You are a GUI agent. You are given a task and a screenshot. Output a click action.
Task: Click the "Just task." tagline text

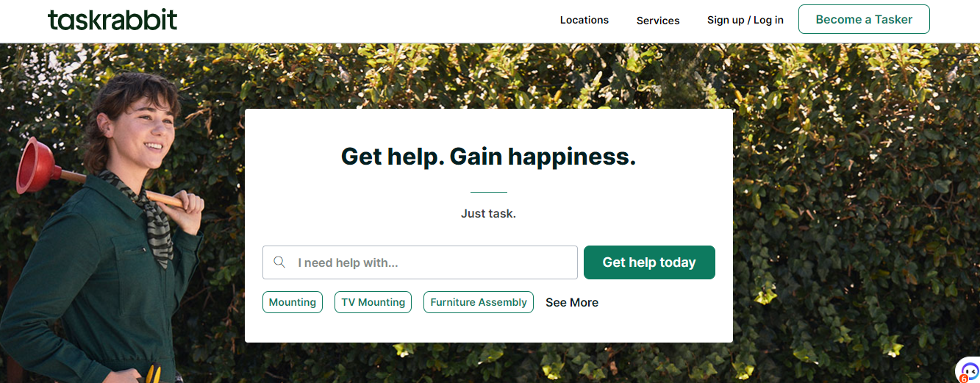pyautogui.click(x=488, y=214)
